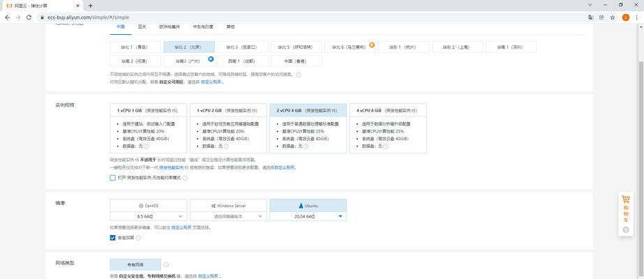Reload the page

29,17
